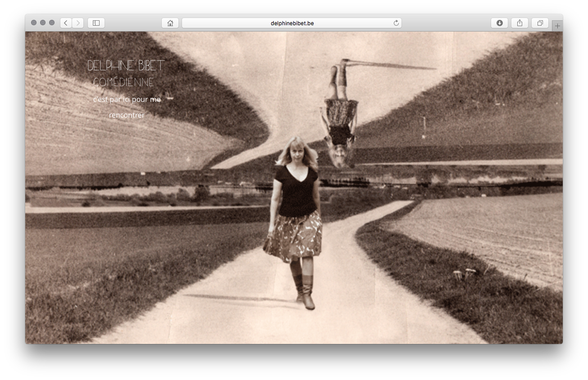Close the Safari window
Screen dimensions: 588x380
(34, 23)
